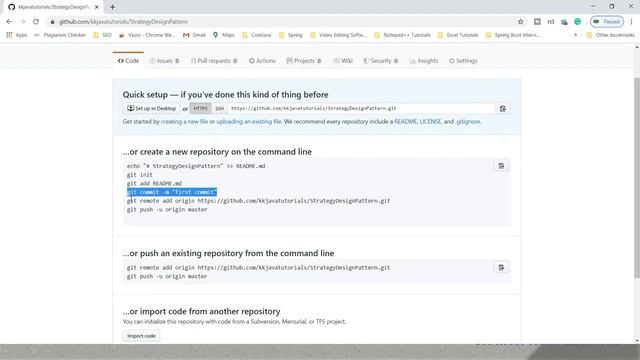The width and height of the screenshot is (640, 360).
Task: Open the Gmail bookmark
Action: pos(194,35)
